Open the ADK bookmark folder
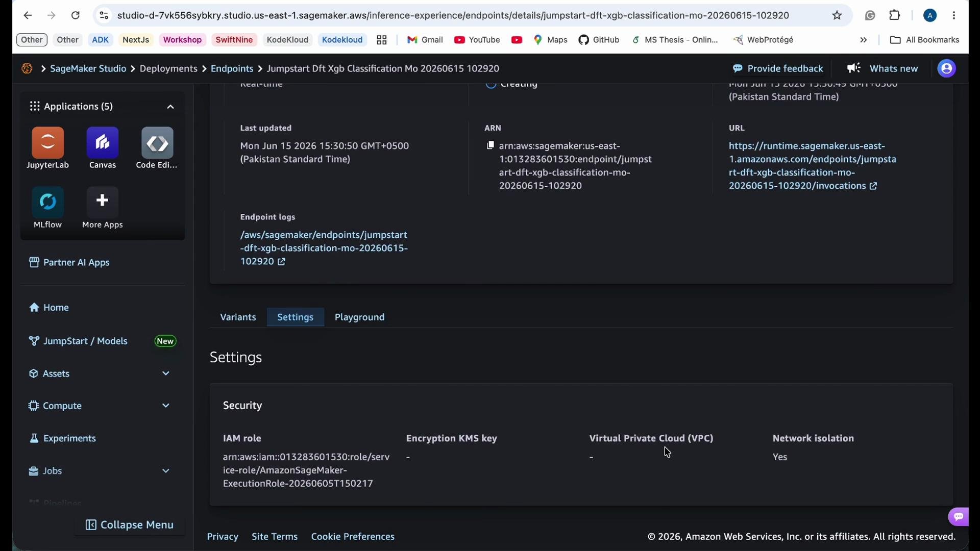The width and height of the screenshot is (980, 551). (x=101, y=40)
